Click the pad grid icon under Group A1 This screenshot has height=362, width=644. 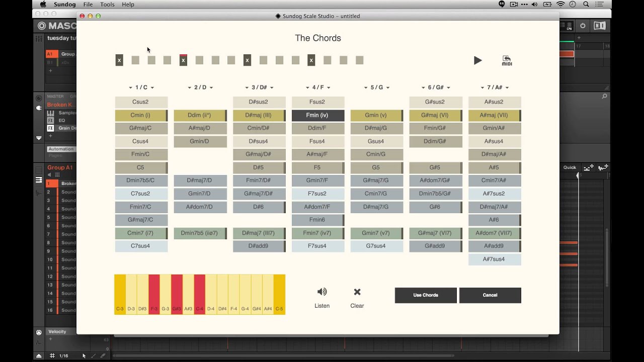click(57, 175)
